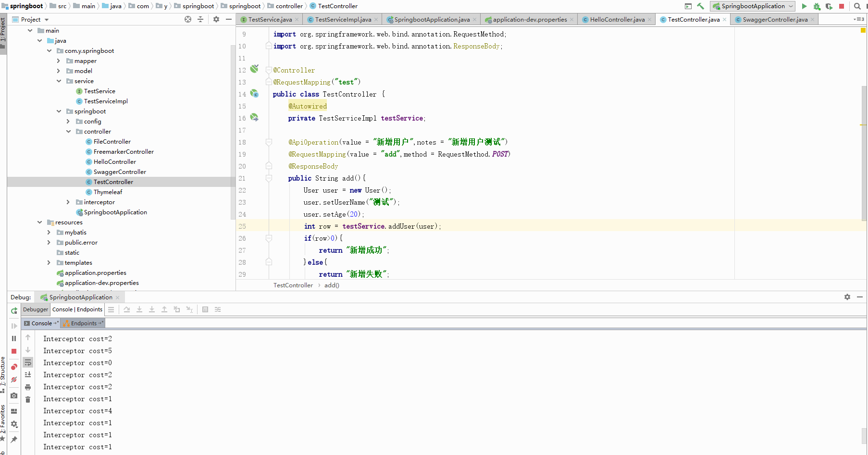Select add() in the bottom breadcrumb

point(332,285)
